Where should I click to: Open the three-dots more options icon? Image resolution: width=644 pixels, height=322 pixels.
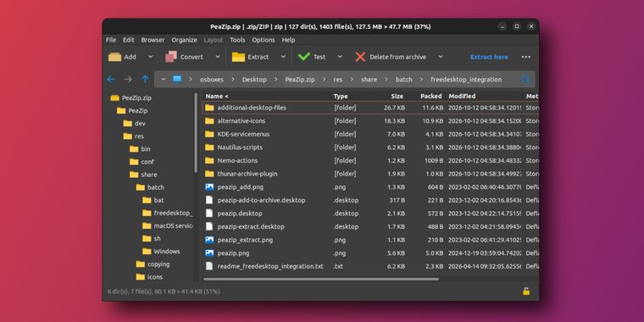coord(525,57)
